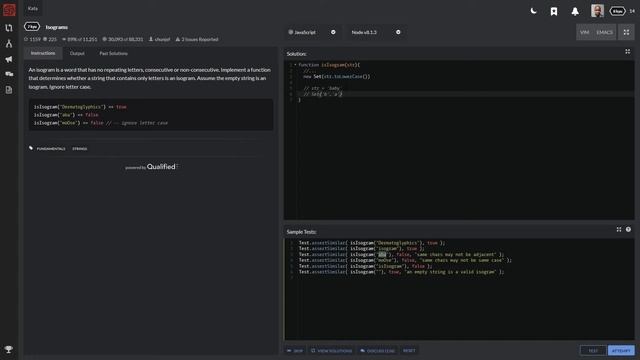Switch to the Past Solutions tab
Viewport: 640px width, 360px height.
(x=113, y=53)
